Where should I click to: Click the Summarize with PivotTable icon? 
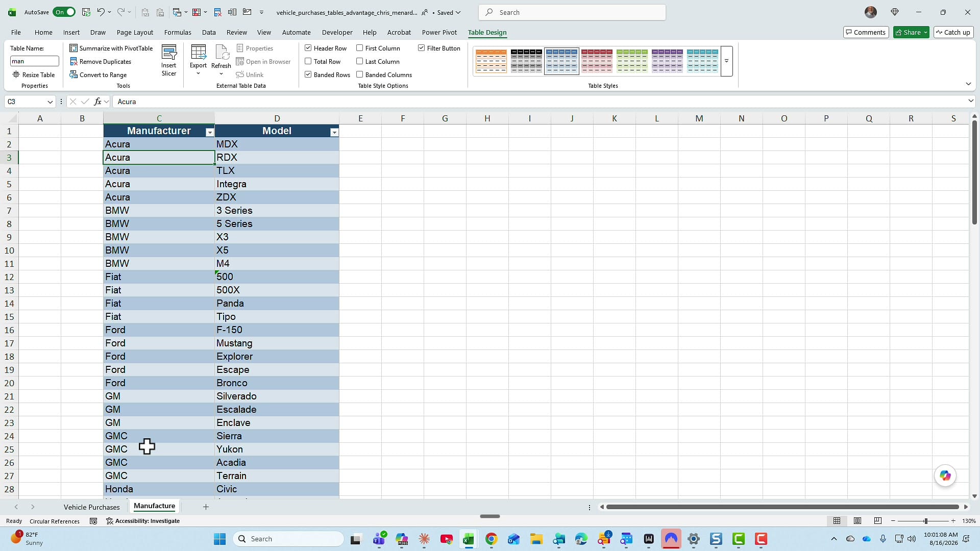[73, 48]
